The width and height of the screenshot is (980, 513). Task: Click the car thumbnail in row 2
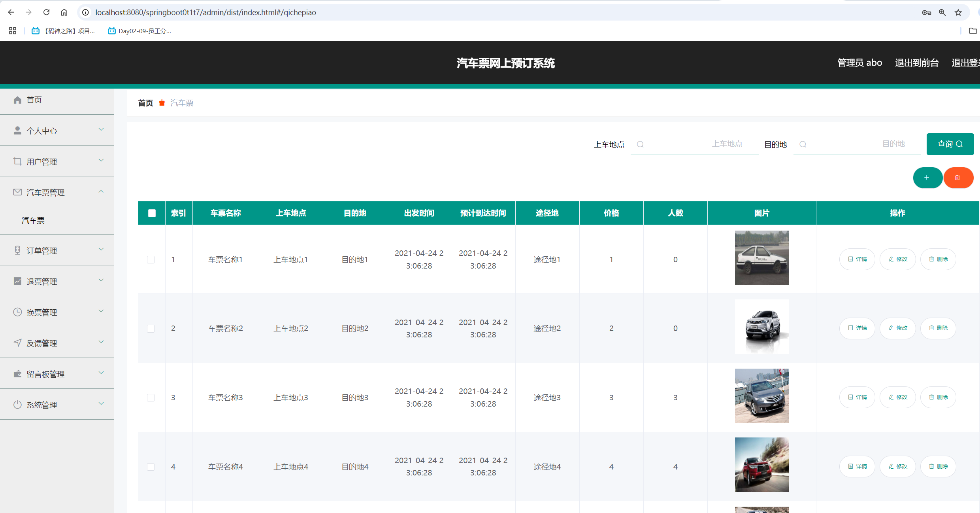(761, 327)
